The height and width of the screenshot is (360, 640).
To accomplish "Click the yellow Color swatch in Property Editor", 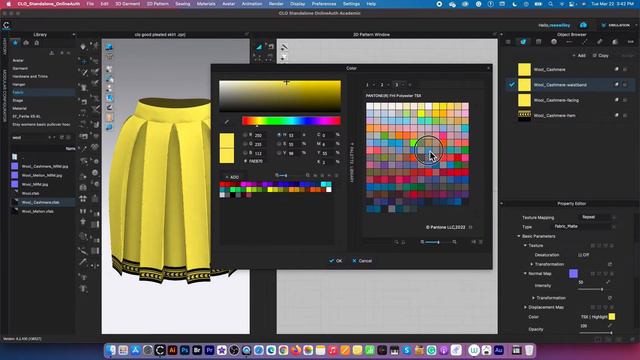I will pyautogui.click(x=611, y=317).
